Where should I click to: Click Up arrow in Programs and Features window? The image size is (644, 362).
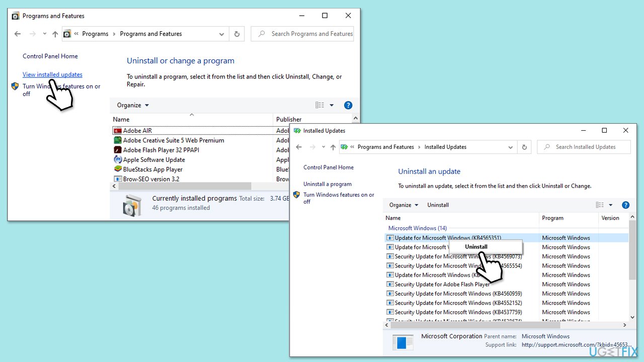point(55,34)
